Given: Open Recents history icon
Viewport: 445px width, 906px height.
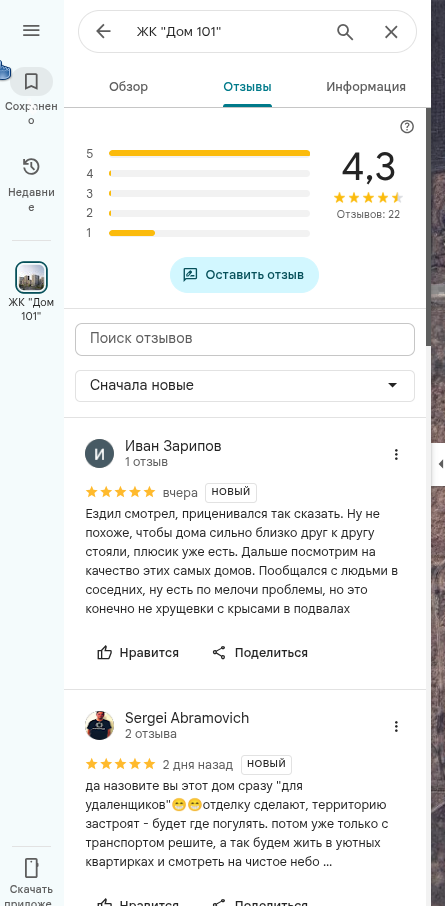Looking at the screenshot, I should (31, 167).
